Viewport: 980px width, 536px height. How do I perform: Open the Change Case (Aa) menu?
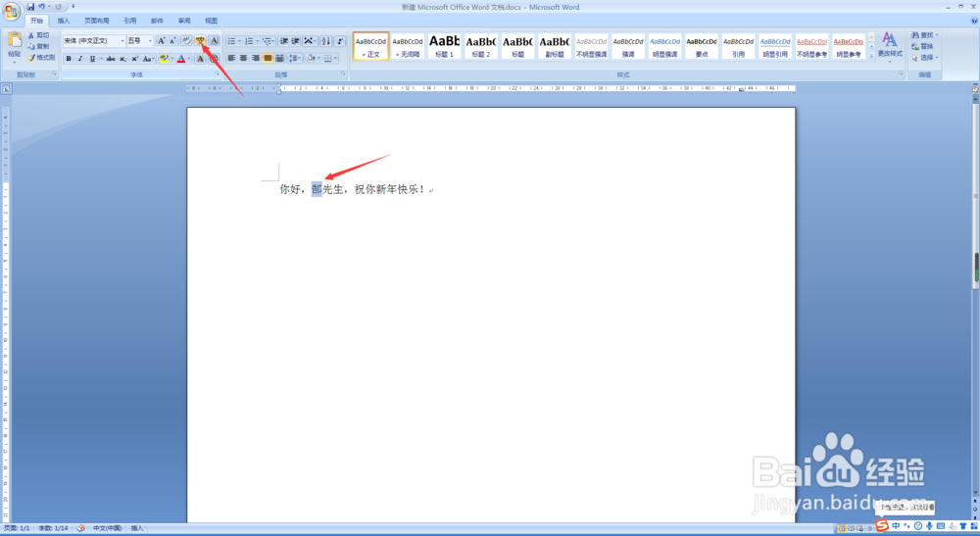tap(148, 58)
